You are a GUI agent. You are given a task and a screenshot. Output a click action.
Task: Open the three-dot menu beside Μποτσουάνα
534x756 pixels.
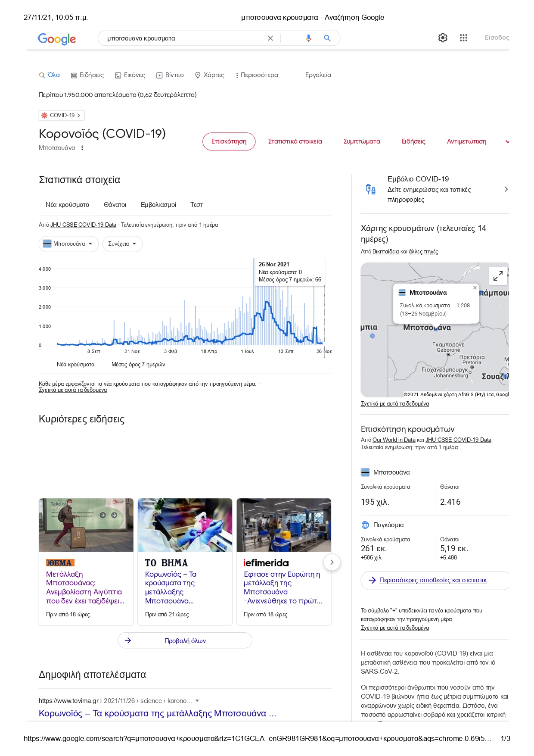[82, 148]
